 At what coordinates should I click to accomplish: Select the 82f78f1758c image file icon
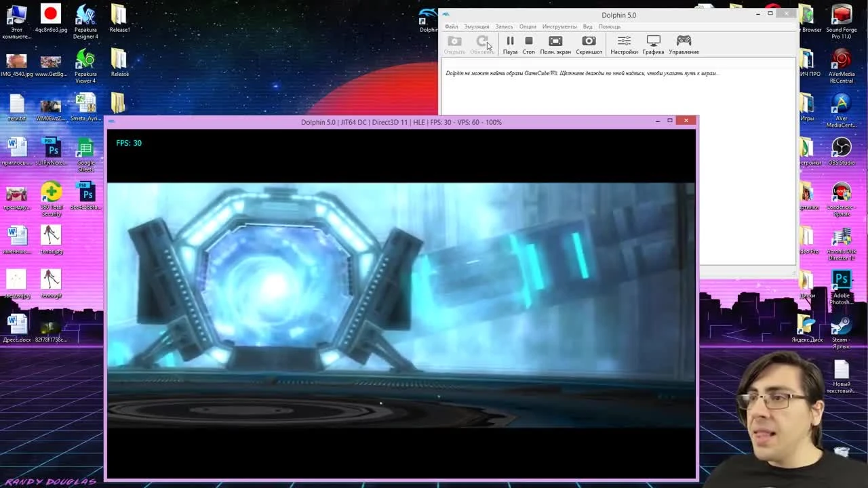coord(51,329)
